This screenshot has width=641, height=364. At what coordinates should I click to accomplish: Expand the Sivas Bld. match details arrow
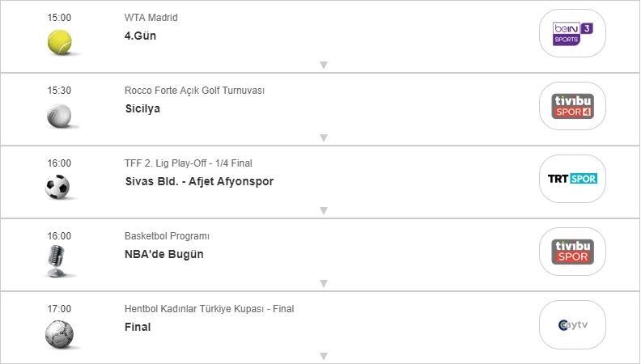click(x=323, y=210)
